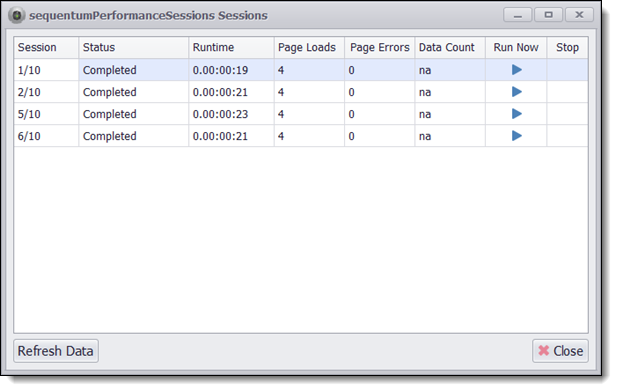Sort by the Runtime column header
The image size is (617, 391).
point(231,48)
